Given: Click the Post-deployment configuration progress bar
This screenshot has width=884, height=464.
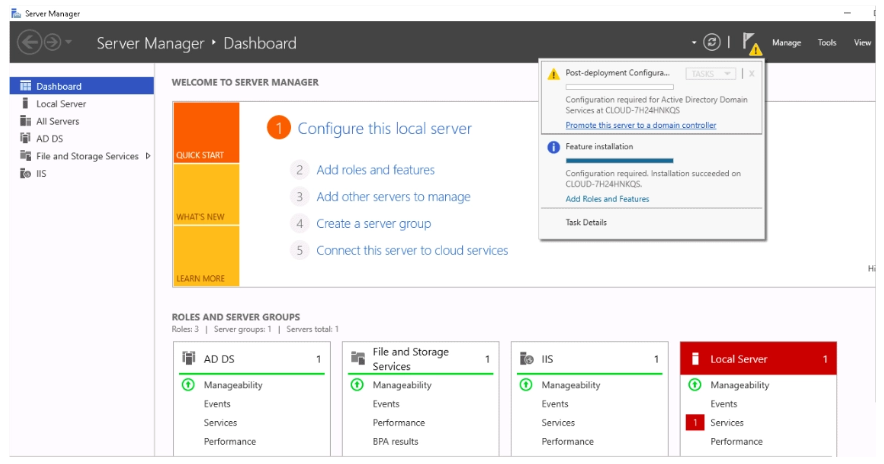Looking at the screenshot, I should [x=620, y=87].
